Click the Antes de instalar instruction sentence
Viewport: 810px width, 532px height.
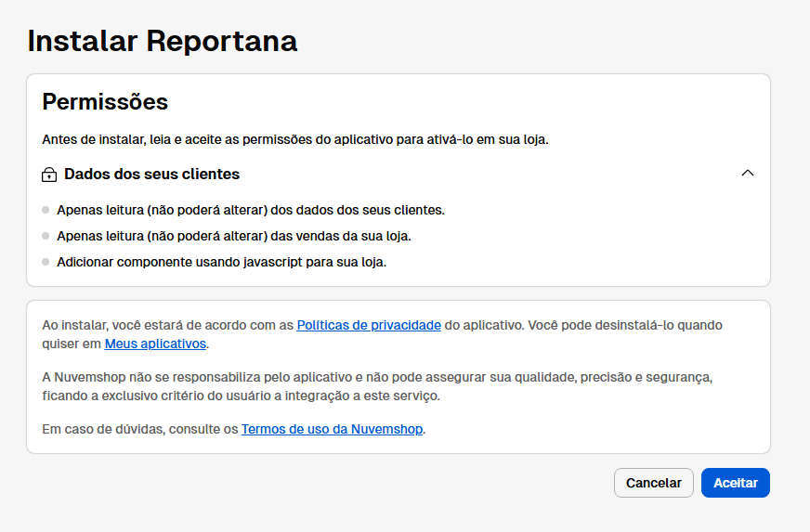[295, 139]
